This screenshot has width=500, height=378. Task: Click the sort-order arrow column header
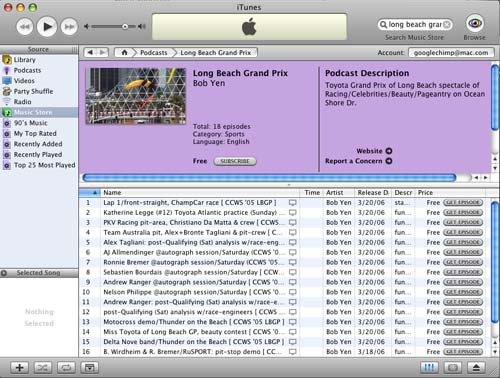click(90, 193)
